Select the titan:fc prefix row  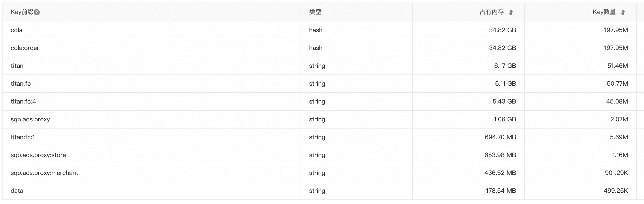(x=21, y=84)
